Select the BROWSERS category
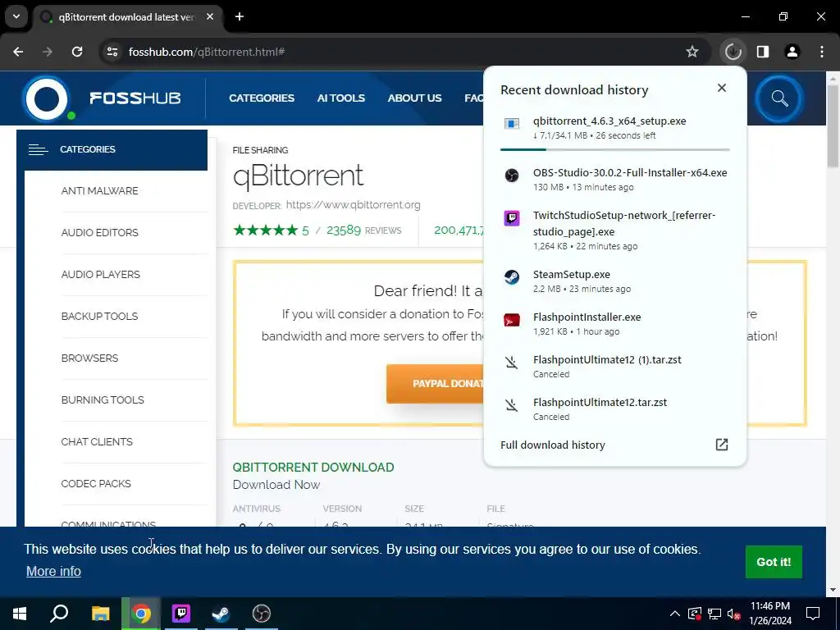The image size is (840, 630). (x=89, y=358)
